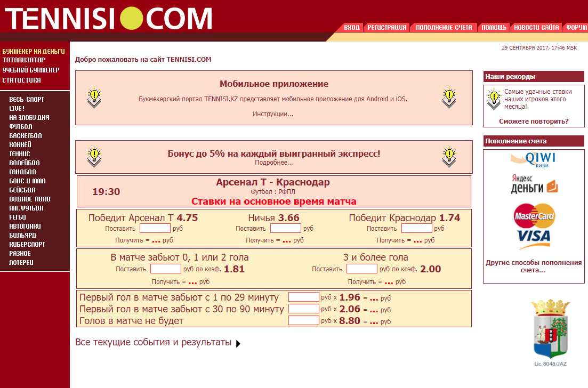
Task: Click Бонус до 5% на каждый выигранный экспресс
Action: (x=274, y=153)
